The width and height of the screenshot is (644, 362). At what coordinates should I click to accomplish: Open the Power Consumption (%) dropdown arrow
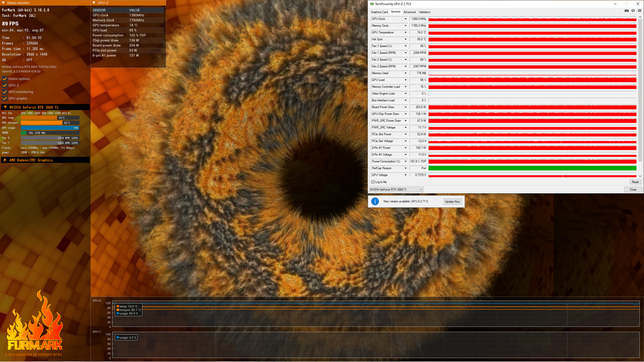(406, 161)
